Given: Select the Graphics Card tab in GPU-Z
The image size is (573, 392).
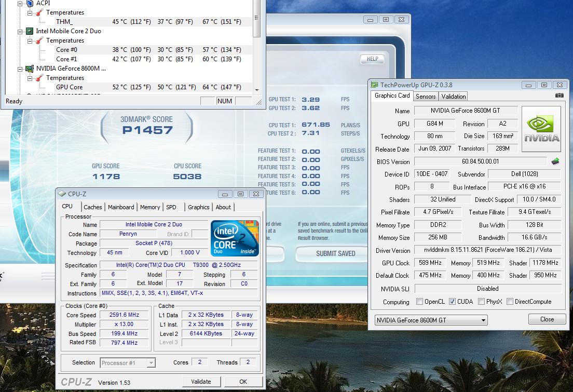Looking at the screenshot, I should click(392, 96).
